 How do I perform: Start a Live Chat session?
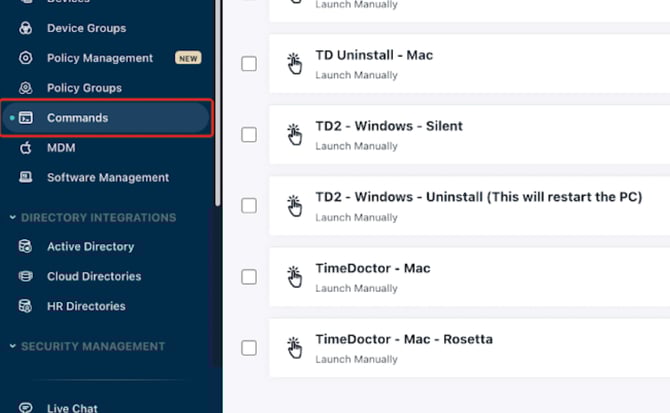[72, 408]
